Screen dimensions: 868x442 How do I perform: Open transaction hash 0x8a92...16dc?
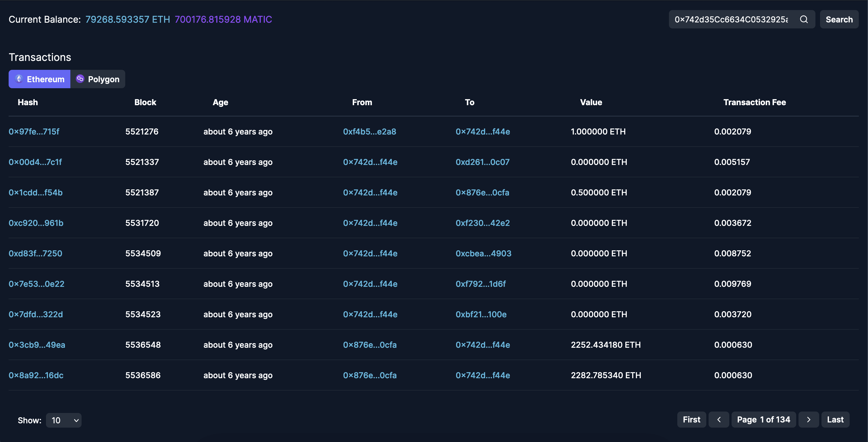pyautogui.click(x=36, y=375)
